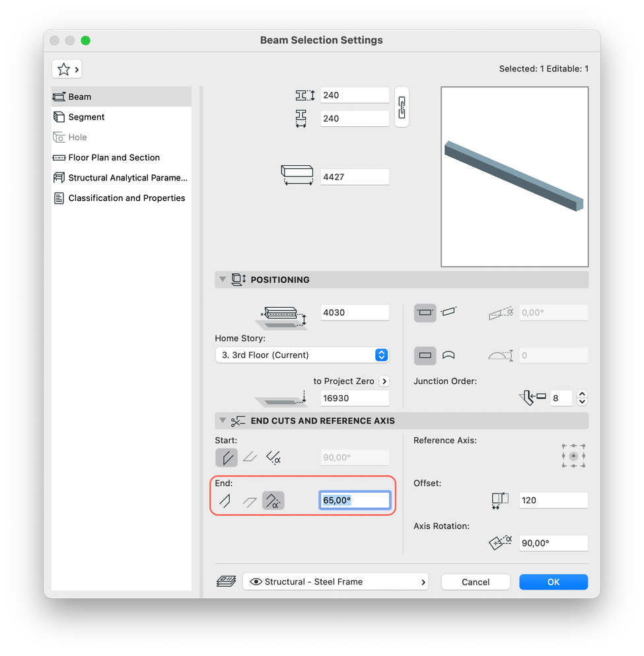The width and height of the screenshot is (644, 656).
Task: Click the layer icon at bottom
Action: pos(227,581)
